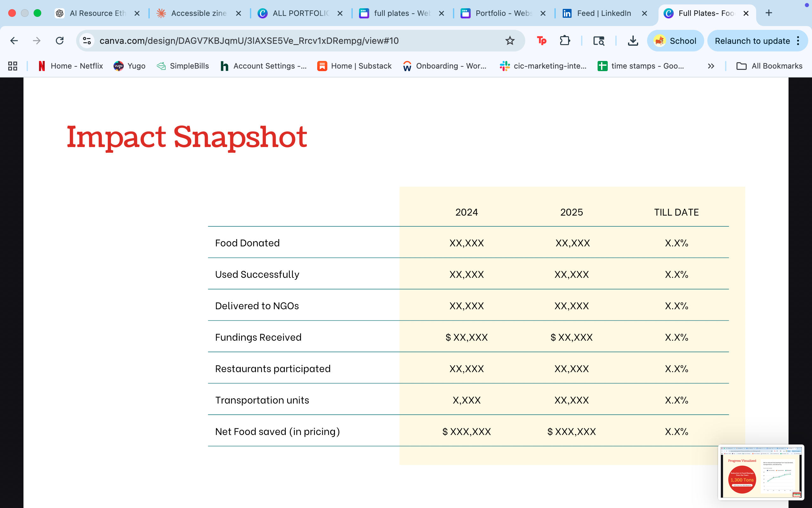The height and width of the screenshot is (508, 812).
Task: Open the Extensions puzzle icon
Action: [565, 41]
